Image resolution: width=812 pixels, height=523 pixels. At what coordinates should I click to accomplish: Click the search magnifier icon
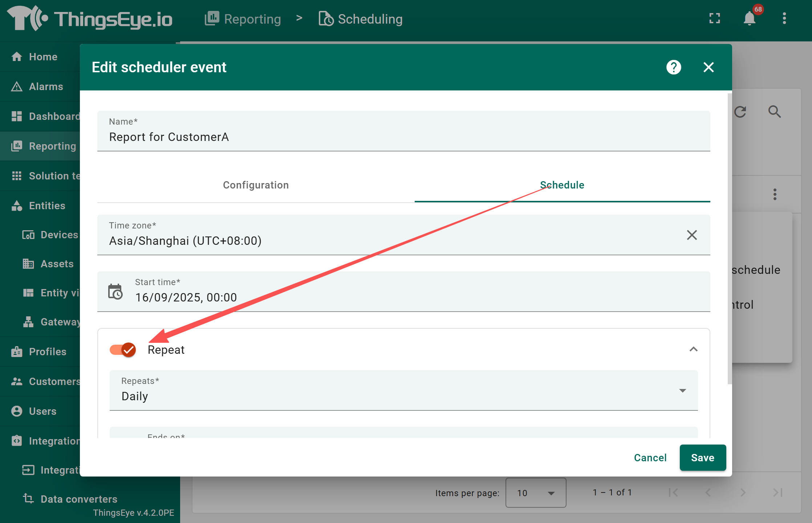pos(774,112)
